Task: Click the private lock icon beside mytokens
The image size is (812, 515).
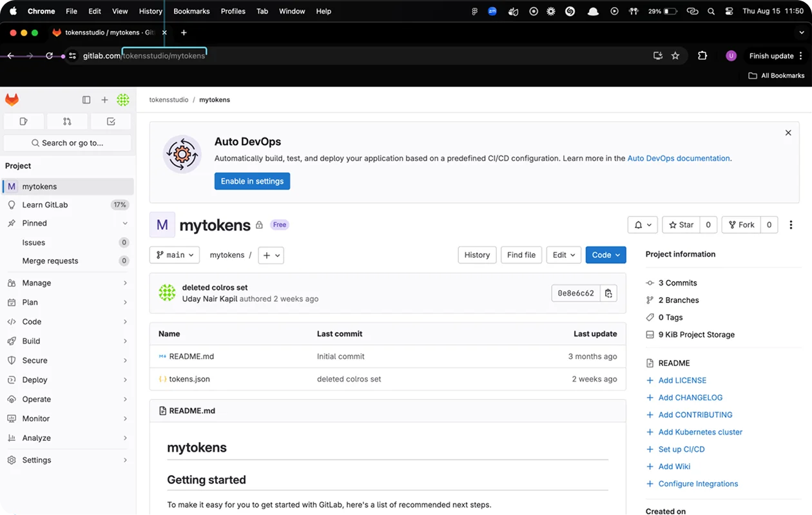Action: click(x=259, y=225)
